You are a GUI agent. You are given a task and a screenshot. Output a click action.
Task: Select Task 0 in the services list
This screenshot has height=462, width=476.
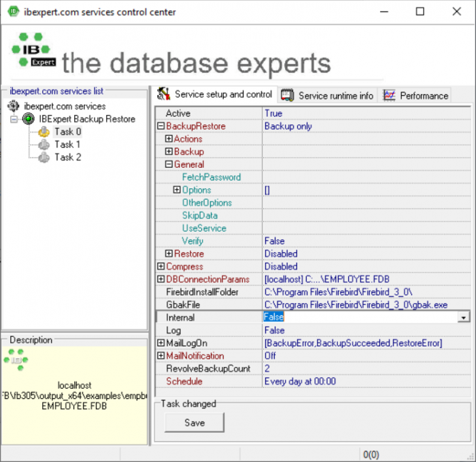(68, 132)
